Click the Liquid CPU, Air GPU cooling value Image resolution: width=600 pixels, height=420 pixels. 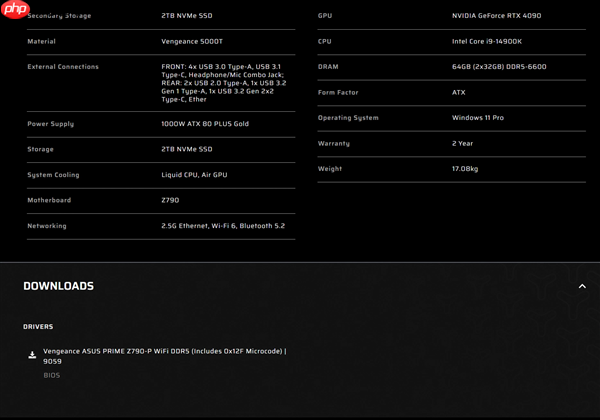pyautogui.click(x=194, y=175)
